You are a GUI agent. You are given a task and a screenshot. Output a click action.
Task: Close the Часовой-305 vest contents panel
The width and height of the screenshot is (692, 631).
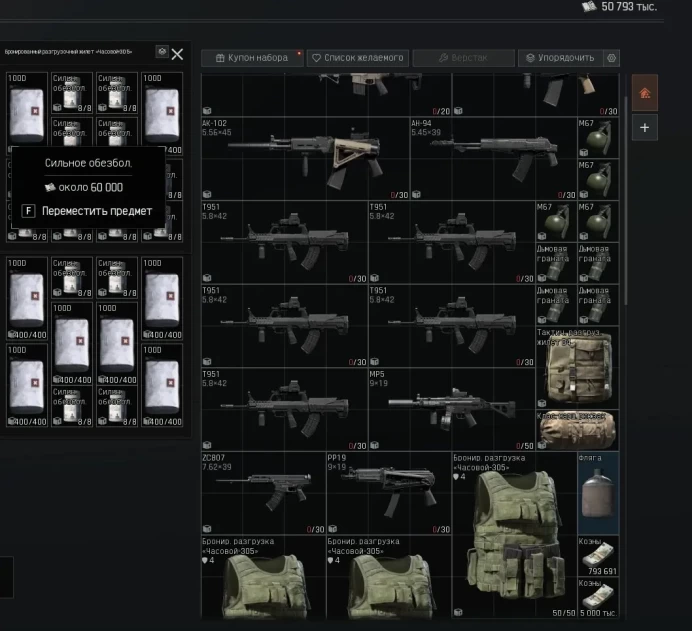(x=177, y=54)
